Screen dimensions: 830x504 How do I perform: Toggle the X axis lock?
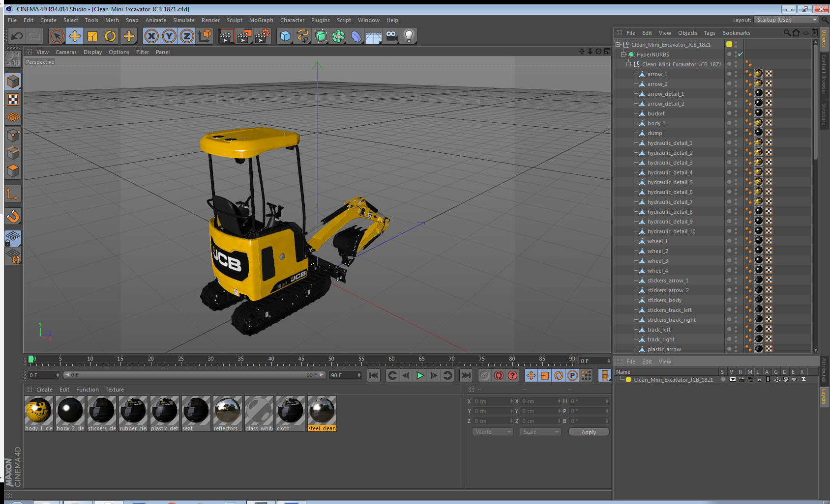(151, 36)
